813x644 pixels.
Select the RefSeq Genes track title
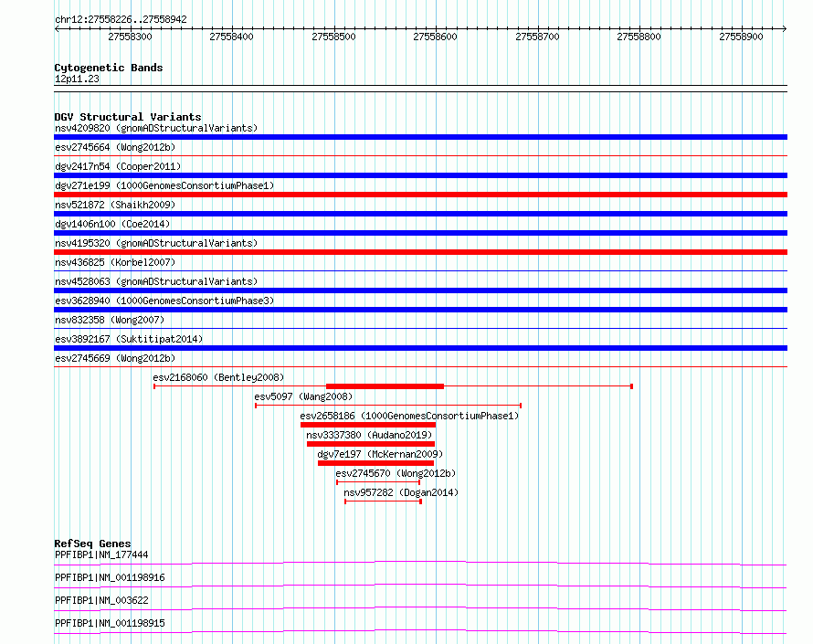92,544
